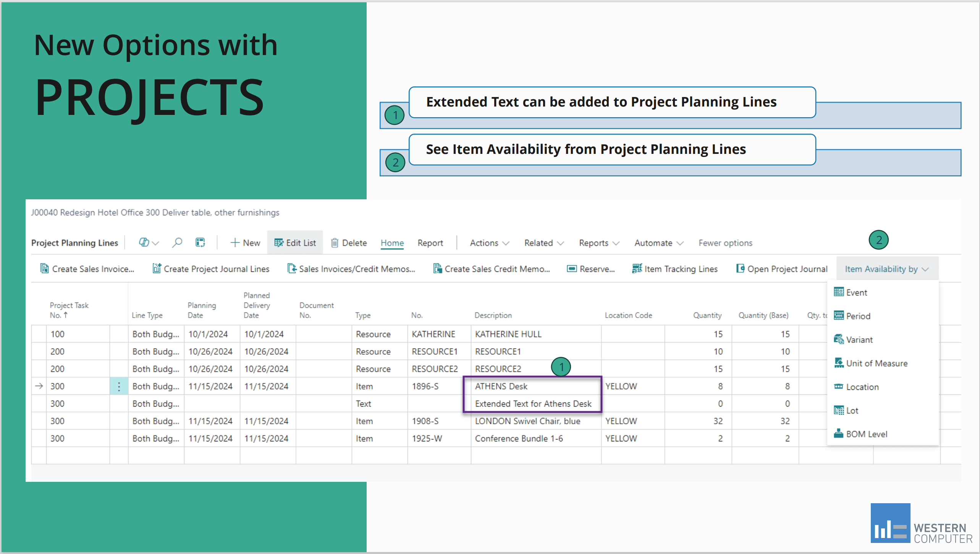Toggle the Edit List button
Viewport: 980px width, 554px height.
(295, 243)
